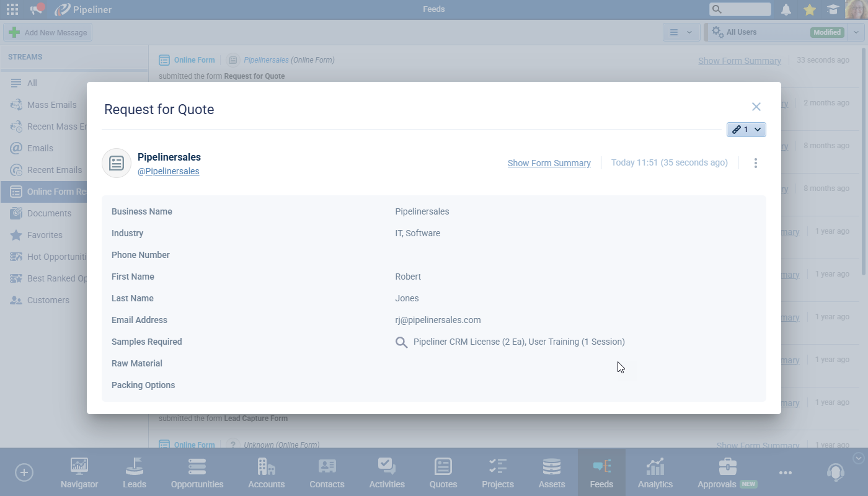Open the Quotes tab in bottom navigation
Image resolution: width=868 pixels, height=496 pixels.
(x=443, y=472)
